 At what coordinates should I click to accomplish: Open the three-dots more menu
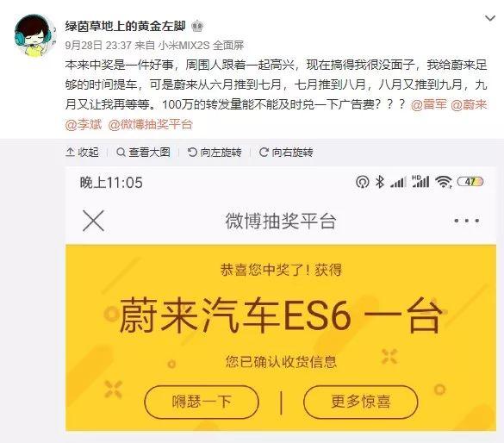[467, 221]
